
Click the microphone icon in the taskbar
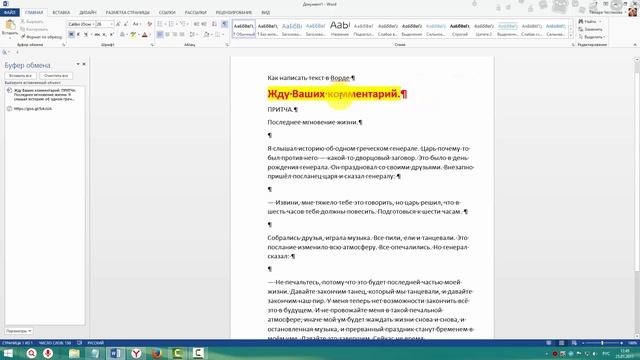tap(48, 353)
